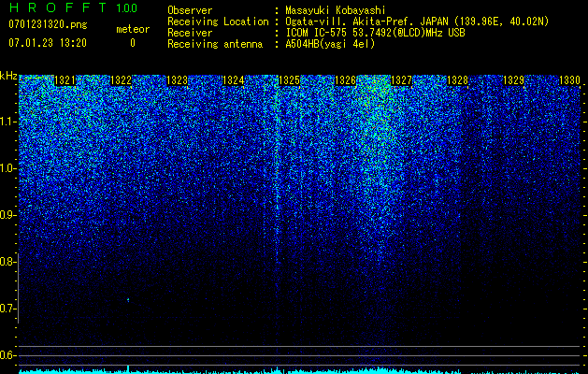Click the date and time 07.01.23 13:20
Viewport: 588px width, 374px height.
[48, 43]
